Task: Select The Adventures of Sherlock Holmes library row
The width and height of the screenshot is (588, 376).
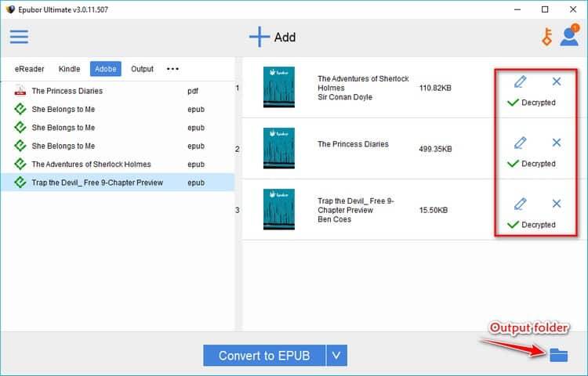Action: [x=118, y=164]
